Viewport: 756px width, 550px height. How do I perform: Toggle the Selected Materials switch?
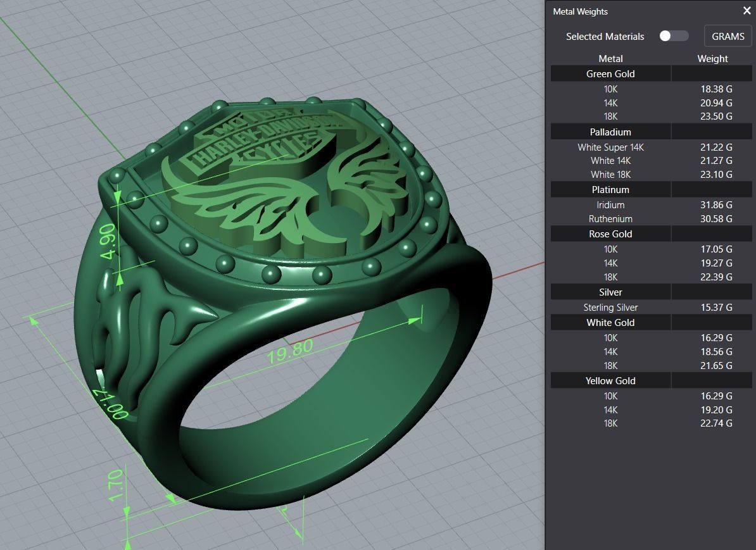(674, 36)
